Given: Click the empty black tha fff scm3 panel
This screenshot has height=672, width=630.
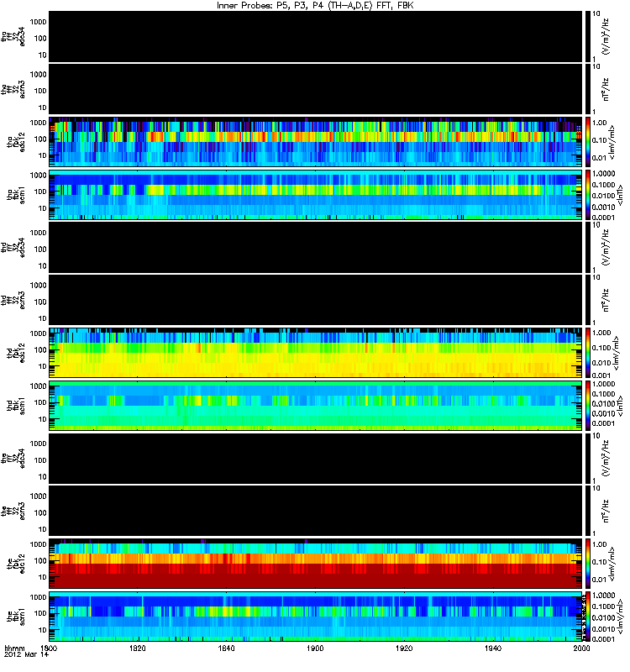Looking at the screenshot, I should (x=316, y=89).
